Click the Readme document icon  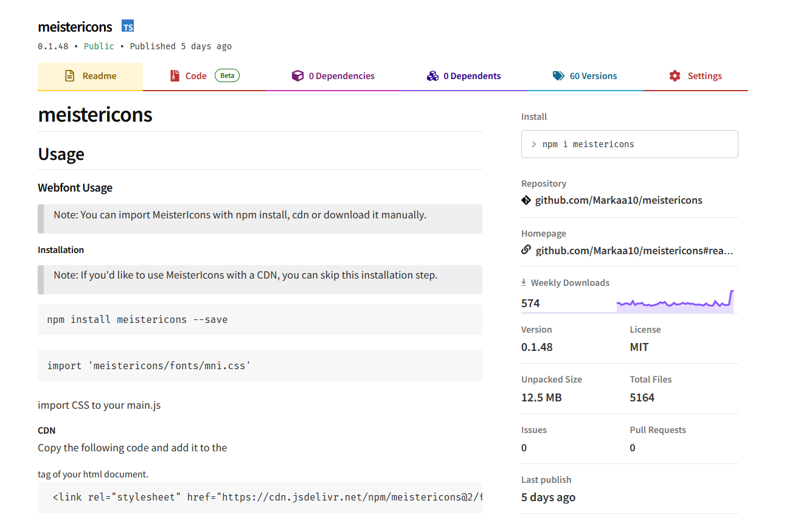pos(70,76)
